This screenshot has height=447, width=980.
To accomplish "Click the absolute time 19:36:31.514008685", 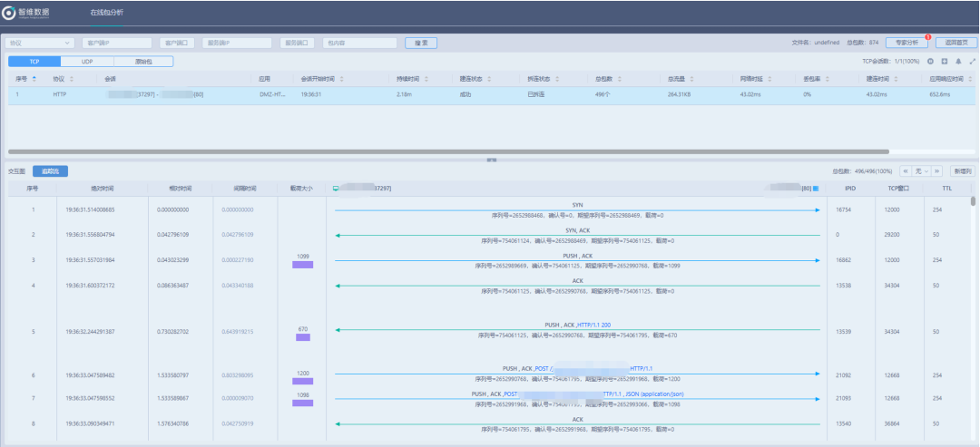I will point(90,209).
